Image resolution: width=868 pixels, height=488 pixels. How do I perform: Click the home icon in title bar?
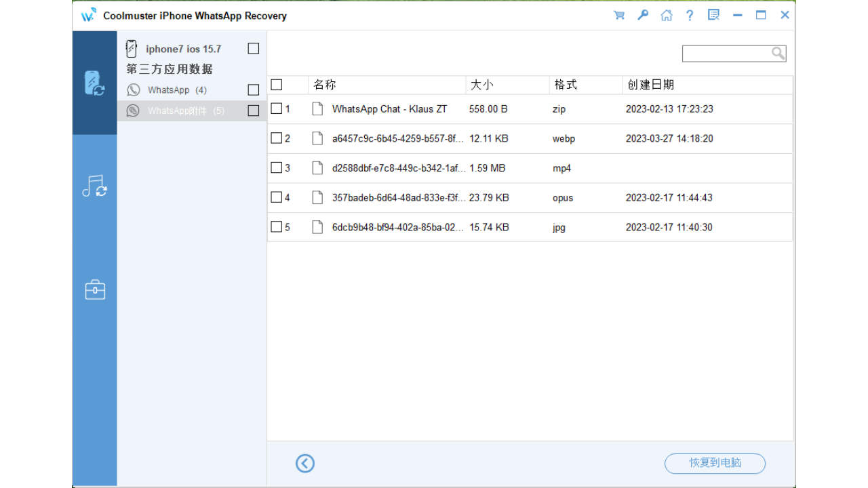[666, 14]
